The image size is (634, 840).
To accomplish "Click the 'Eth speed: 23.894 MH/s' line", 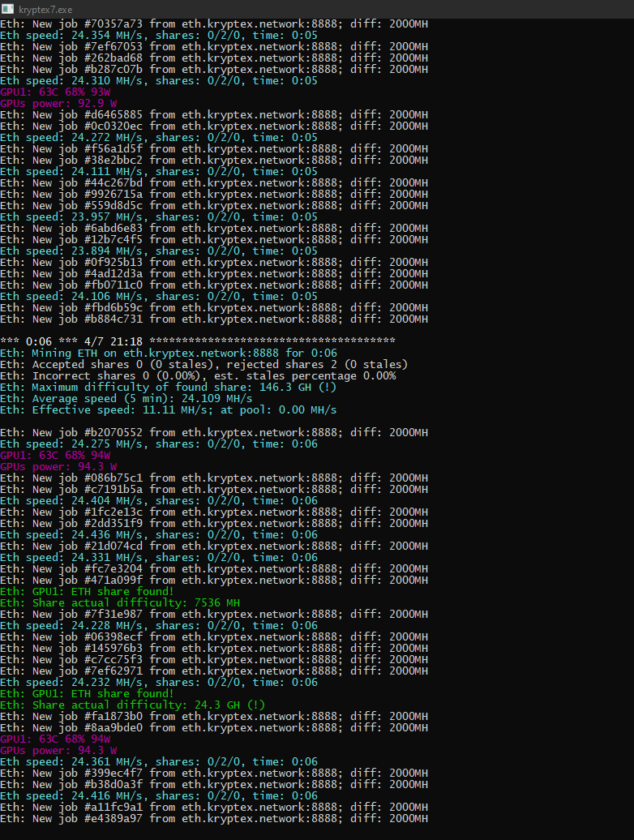I will 158,251.
